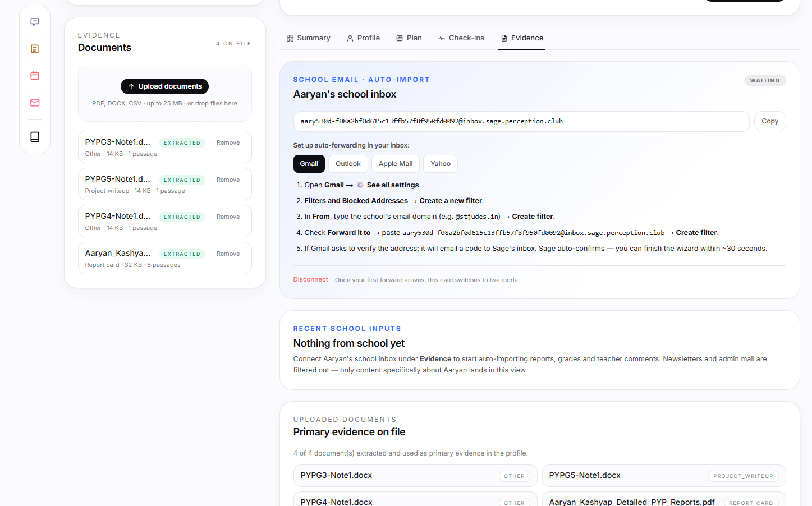Screen dimensions: 812x506
Task: Open Aaryan_Kashya report card in sidebar list
Action: pyautogui.click(x=164, y=258)
